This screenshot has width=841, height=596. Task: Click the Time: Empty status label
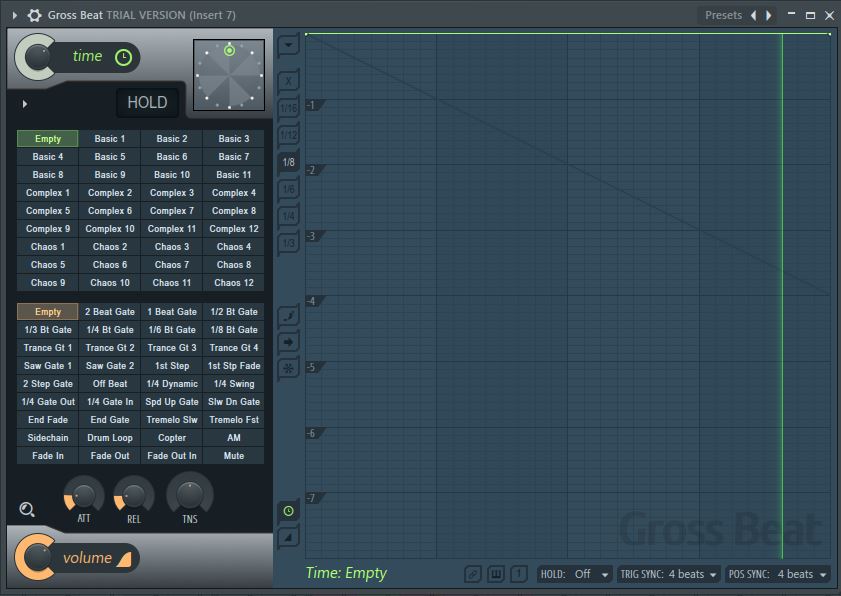click(346, 573)
